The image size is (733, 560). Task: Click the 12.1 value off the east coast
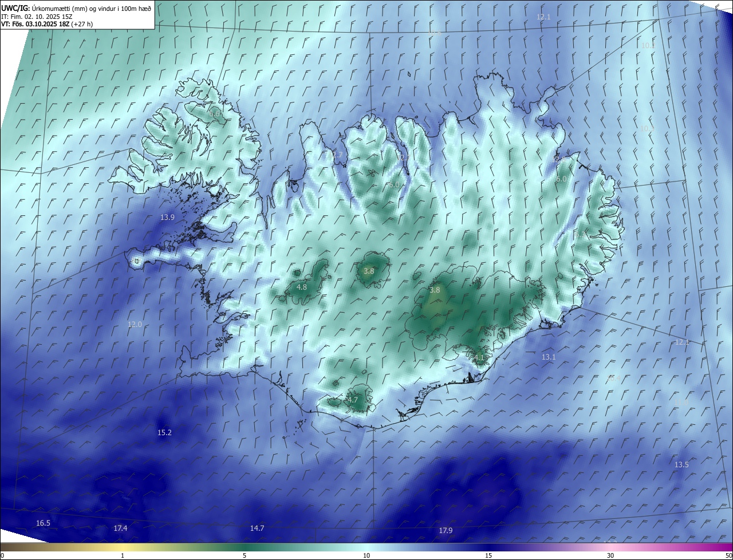[682, 342]
